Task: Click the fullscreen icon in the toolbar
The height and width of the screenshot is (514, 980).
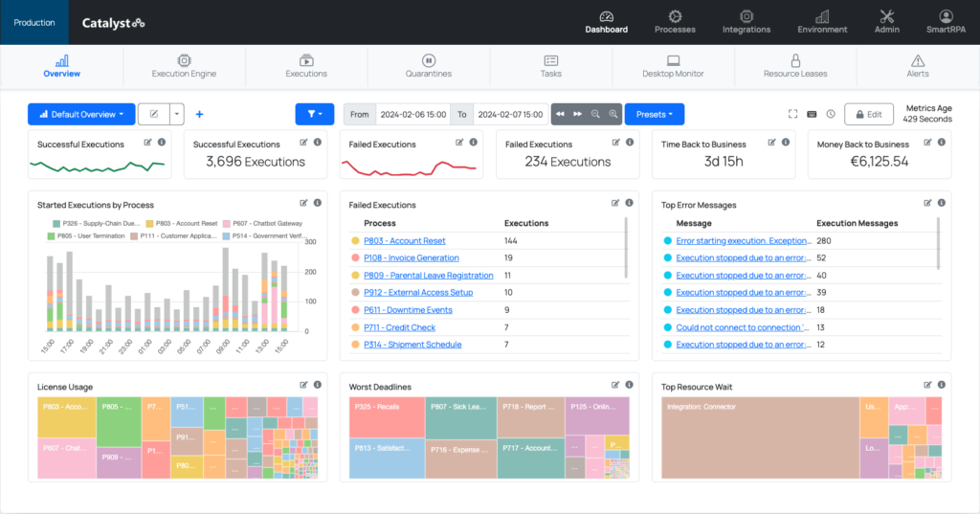Action: tap(793, 114)
